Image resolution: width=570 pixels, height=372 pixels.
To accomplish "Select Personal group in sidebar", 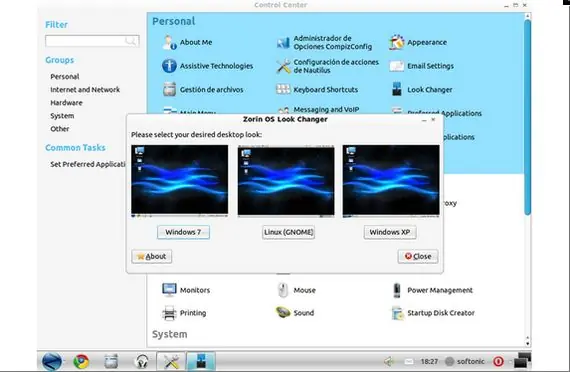I will pyautogui.click(x=65, y=76).
